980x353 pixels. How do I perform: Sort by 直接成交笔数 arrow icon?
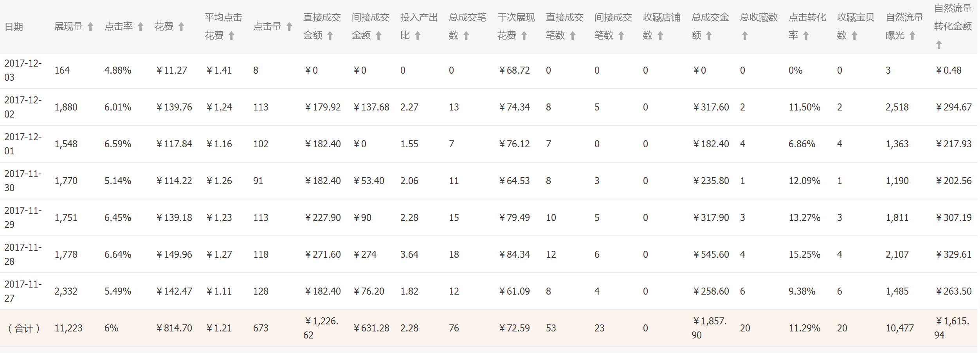(x=573, y=36)
